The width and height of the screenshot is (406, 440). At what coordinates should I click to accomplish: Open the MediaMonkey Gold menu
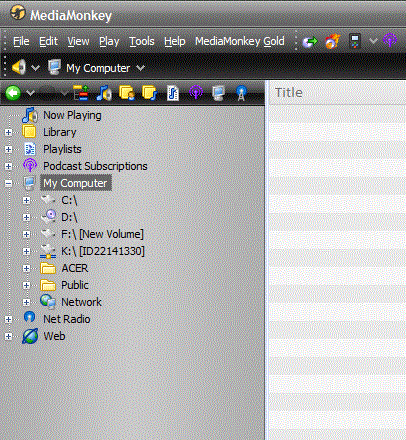[x=240, y=41]
